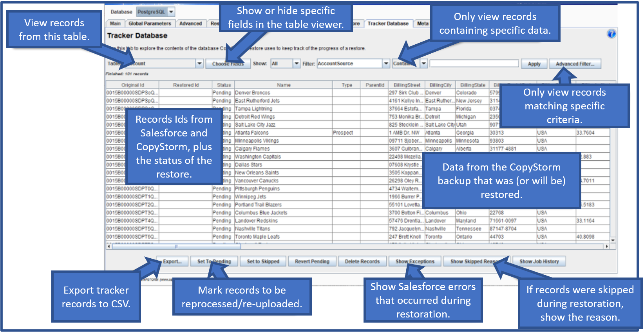
Task: Click the Show Exceptions button
Action: point(415,261)
